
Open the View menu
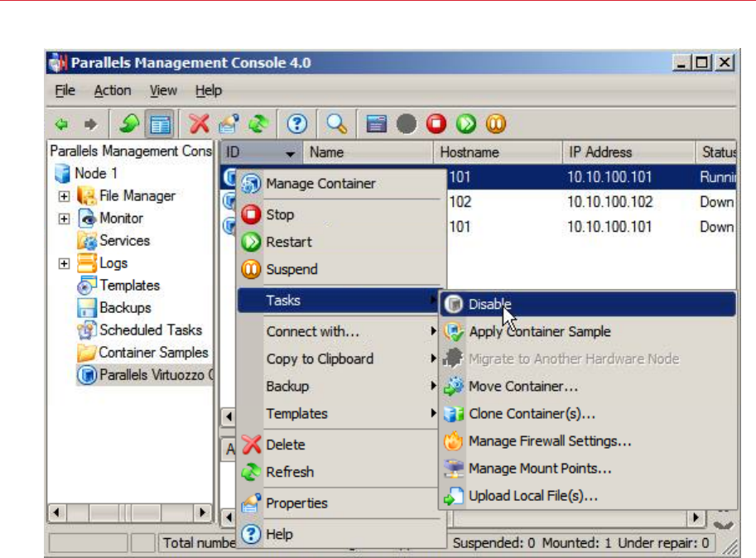[x=163, y=90]
